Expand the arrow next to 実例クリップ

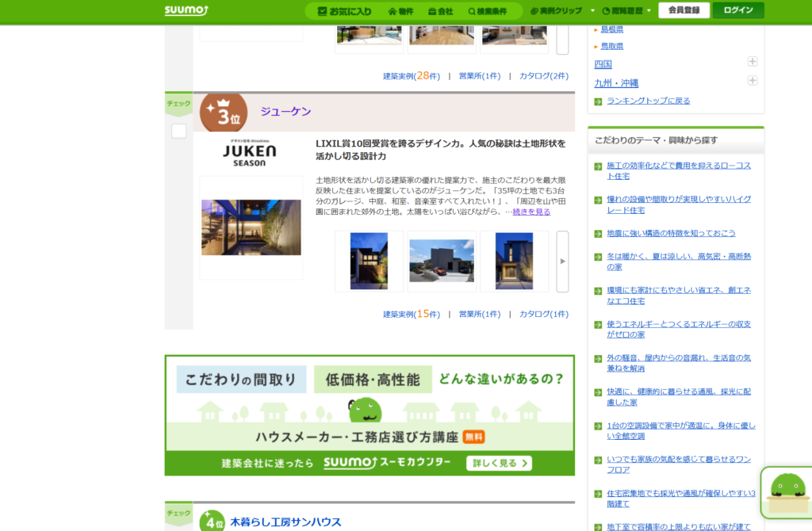[592, 10]
